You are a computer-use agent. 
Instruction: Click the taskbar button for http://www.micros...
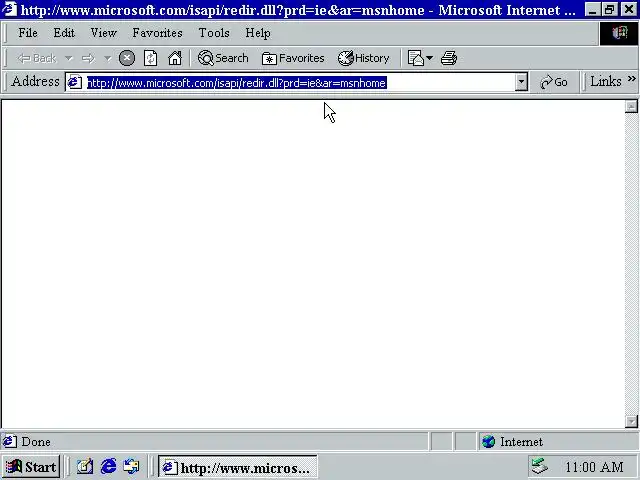pyautogui.click(x=238, y=467)
